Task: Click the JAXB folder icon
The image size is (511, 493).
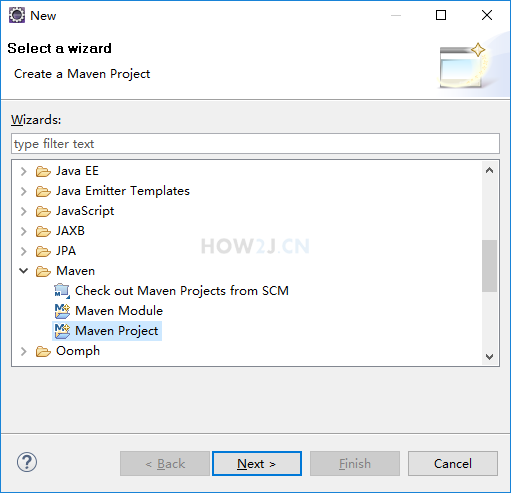Action: coord(43,231)
